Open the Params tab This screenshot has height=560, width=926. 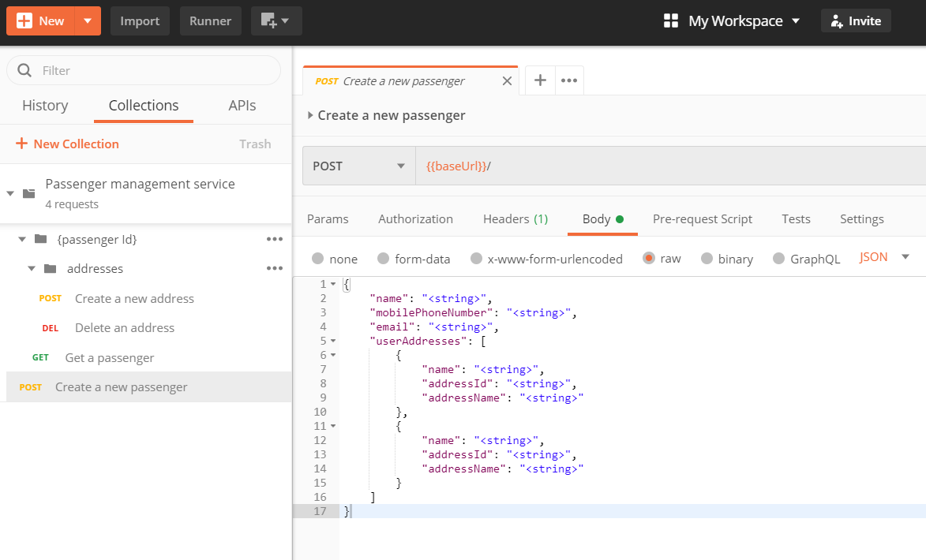[x=328, y=219]
